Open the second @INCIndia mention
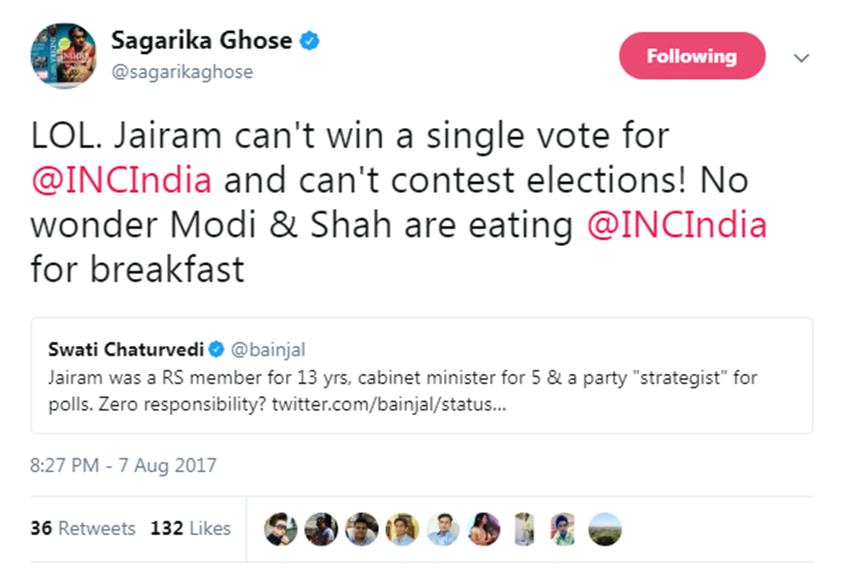This screenshot has height=570, width=850. click(x=676, y=225)
